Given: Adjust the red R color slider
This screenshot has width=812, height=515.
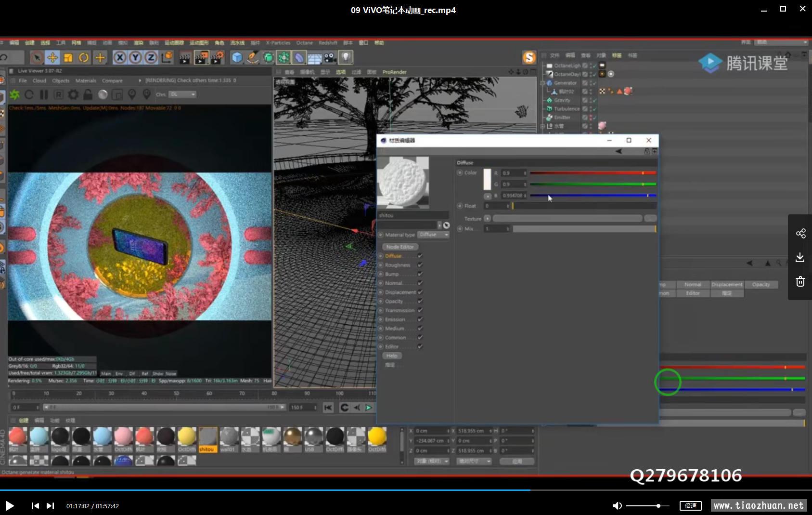Looking at the screenshot, I should [593, 173].
